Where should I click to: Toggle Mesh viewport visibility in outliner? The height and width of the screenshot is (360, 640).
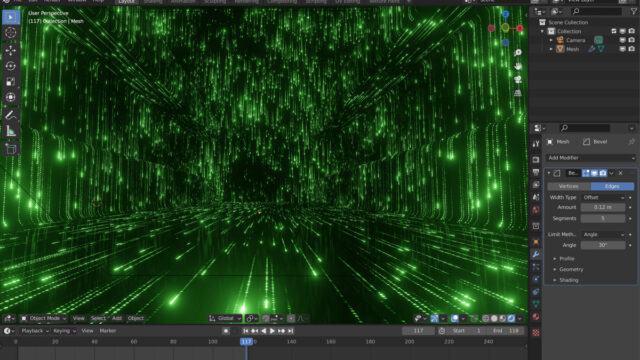pos(623,49)
